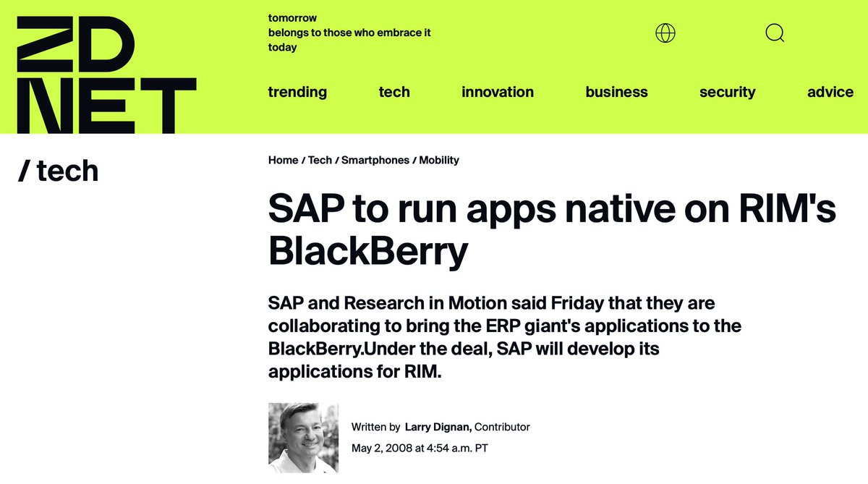This screenshot has width=868, height=484.
Task: Open the Mobility breadcrumb link
Action: click(x=439, y=160)
